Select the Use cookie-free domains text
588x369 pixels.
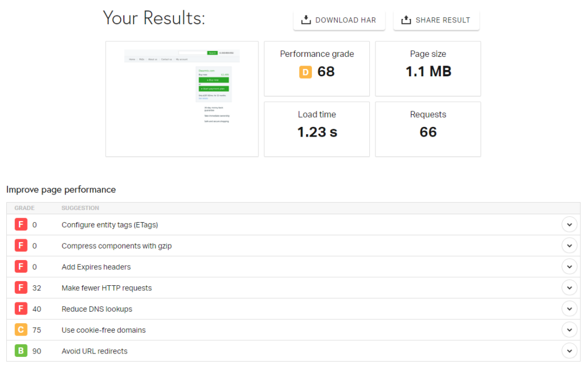point(103,329)
